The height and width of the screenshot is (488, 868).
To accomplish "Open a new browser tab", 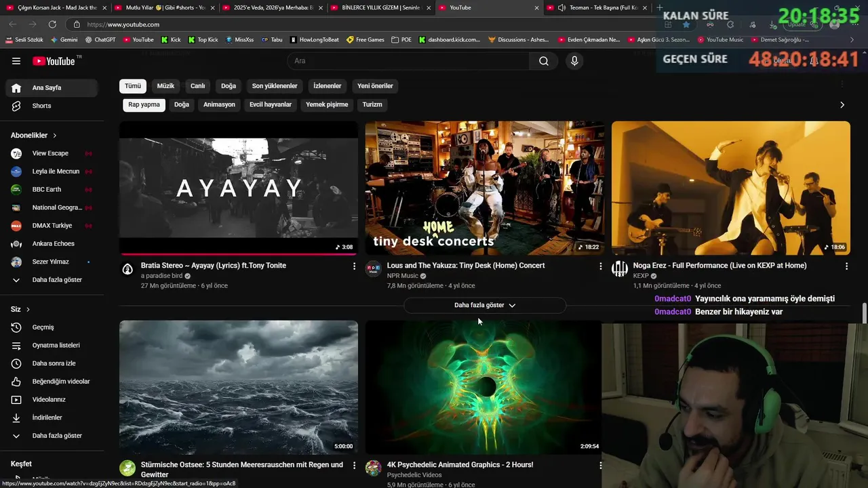I will pyautogui.click(x=660, y=7).
